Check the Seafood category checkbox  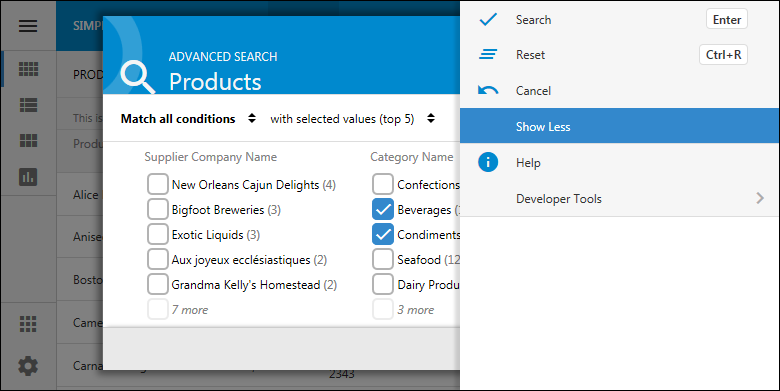[x=383, y=259]
